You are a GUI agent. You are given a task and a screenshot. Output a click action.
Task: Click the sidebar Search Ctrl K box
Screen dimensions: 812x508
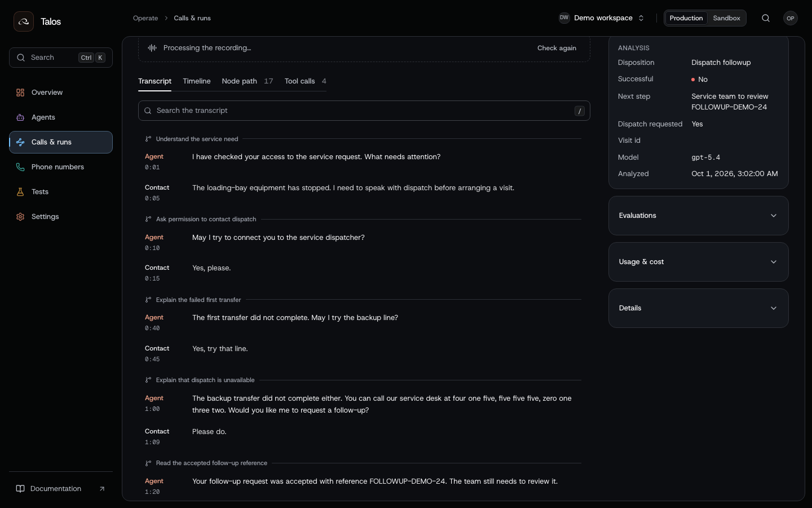pos(61,58)
